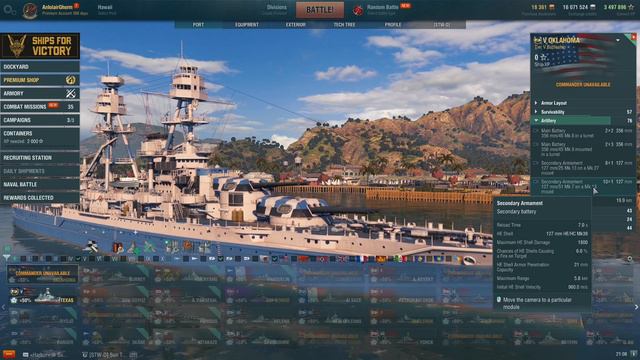Click the free XP balance 3 497 886
The image size is (640, 360).
click(x=619, y=7)
